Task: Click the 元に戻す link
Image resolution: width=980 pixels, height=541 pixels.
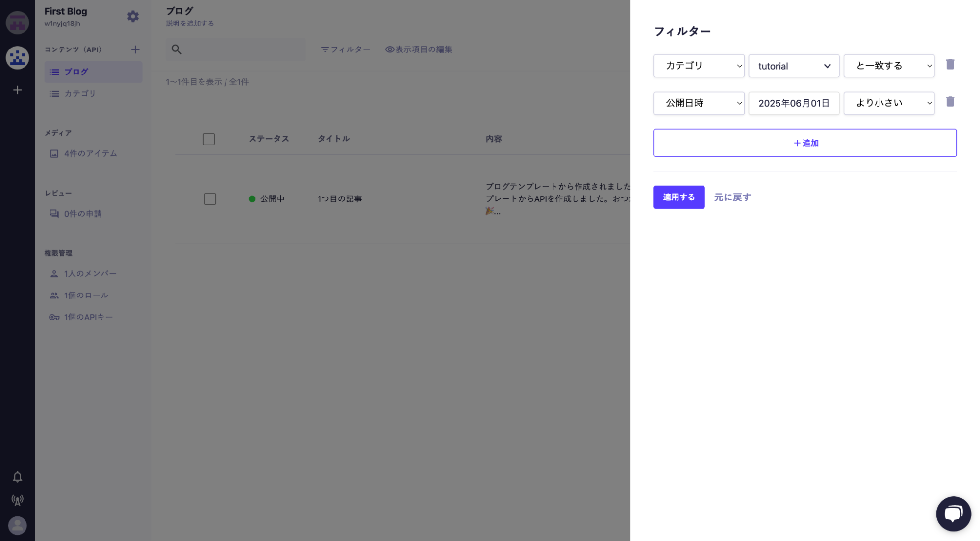Action: tap(732, 197)
